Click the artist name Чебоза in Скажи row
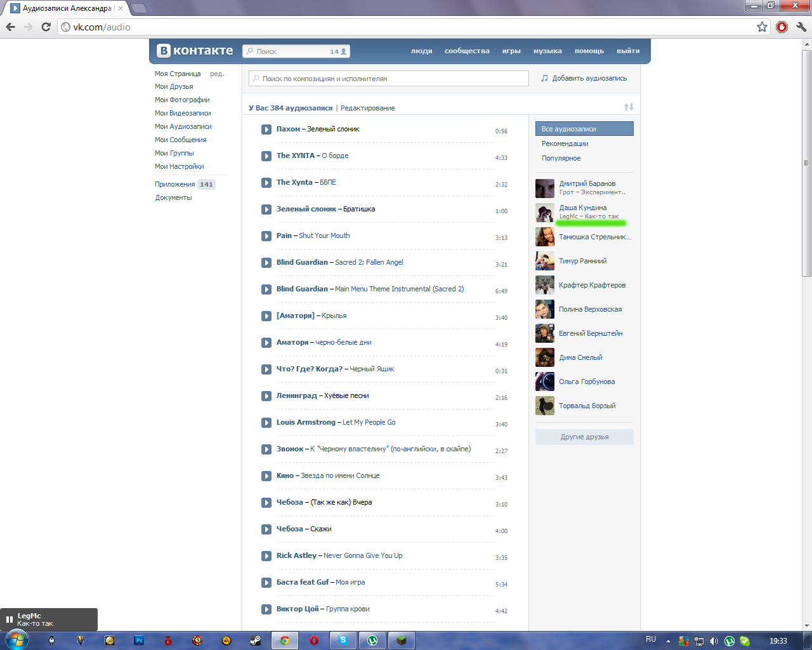The image size is (812, 650). pos(289,529)
